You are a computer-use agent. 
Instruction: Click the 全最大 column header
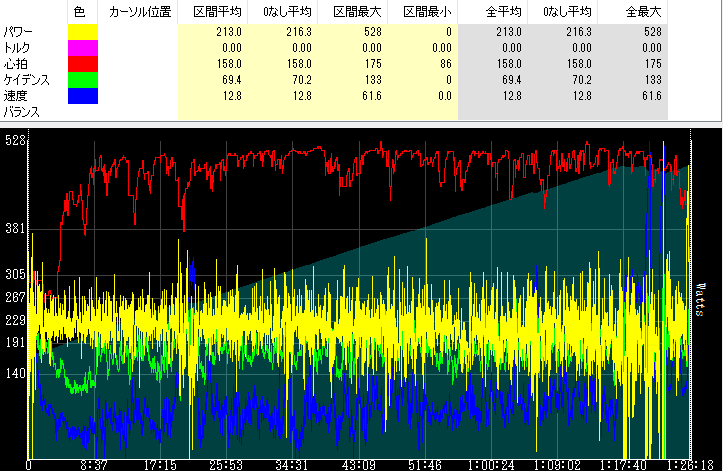point(644,12)
